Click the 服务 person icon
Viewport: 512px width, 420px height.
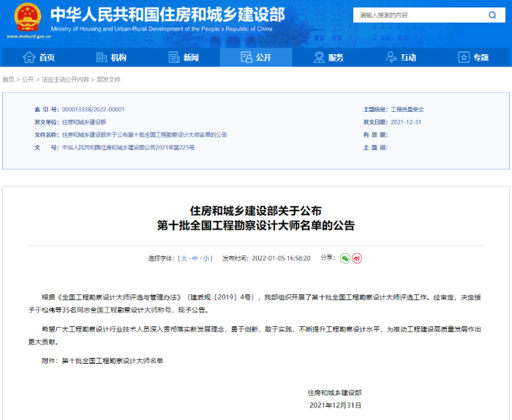pos(319,57)
